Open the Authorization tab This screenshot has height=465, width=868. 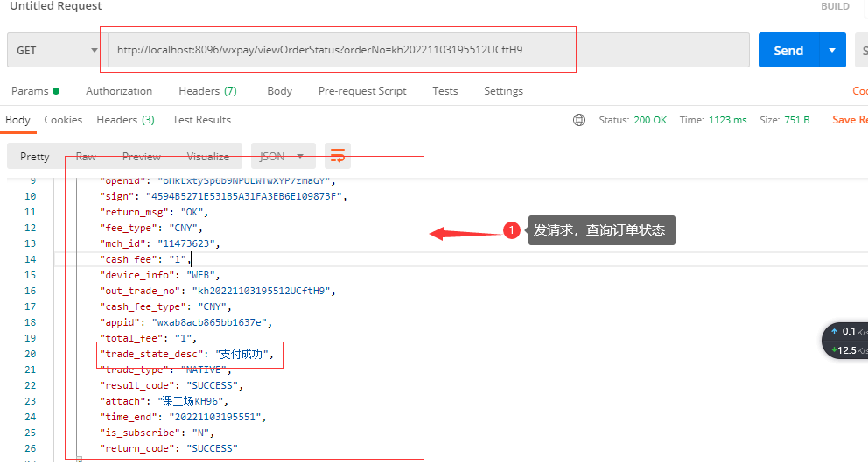click(x=119, y=91)
